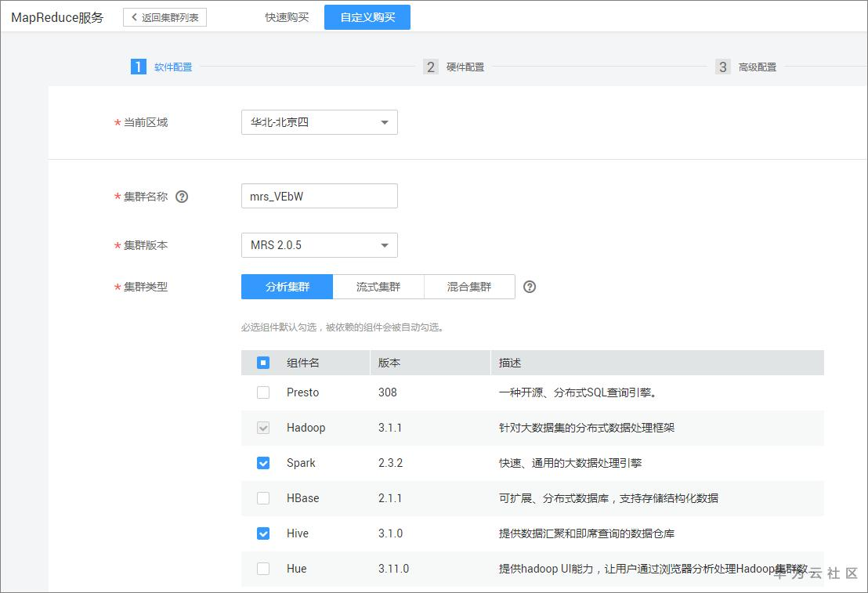Open the cluster name help icon
The width and height of the screenshot is (868, 593).
pyautogui.click(x=181, y=197)
